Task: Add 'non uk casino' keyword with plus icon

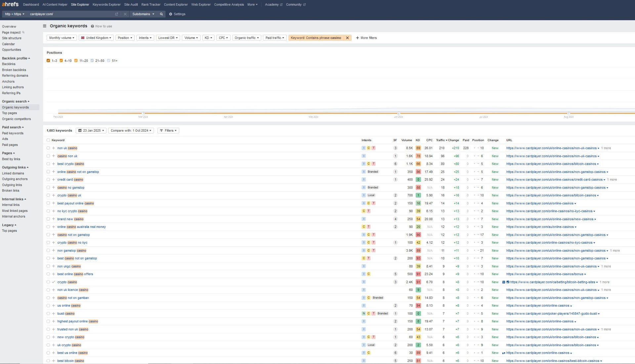Action: pos(54,148)
